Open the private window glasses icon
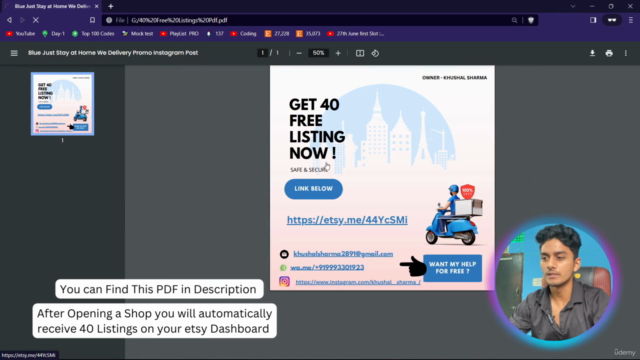 coord(611,20)
